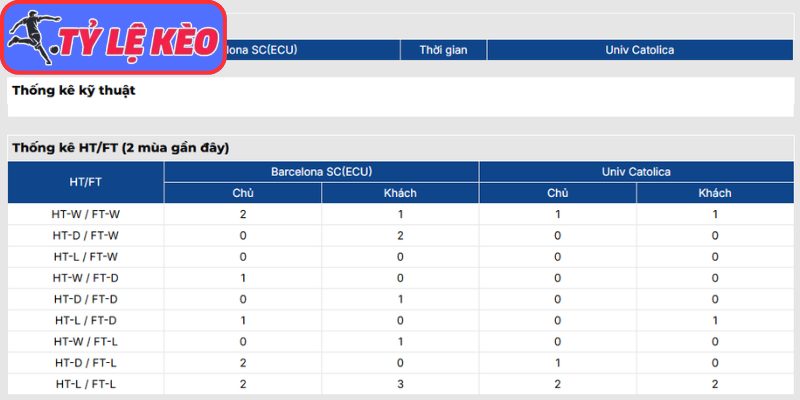Image resolution: width=800 pixels, height=400 pixels.
Task: Select the Thời gian header cell
Action: coord(443,49)
